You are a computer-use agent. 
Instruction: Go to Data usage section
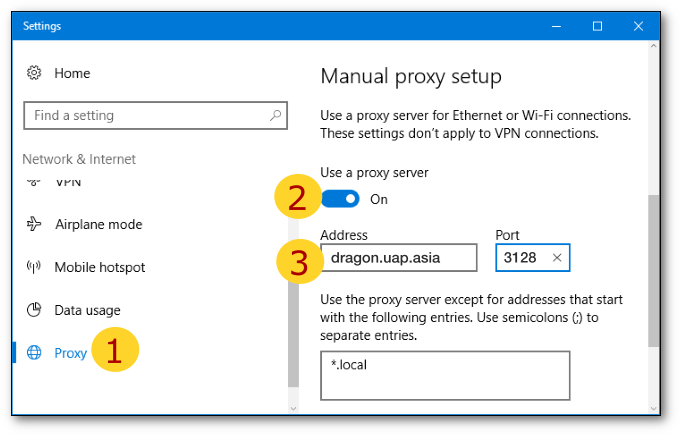pyautogui.click(x=87, y=310)
